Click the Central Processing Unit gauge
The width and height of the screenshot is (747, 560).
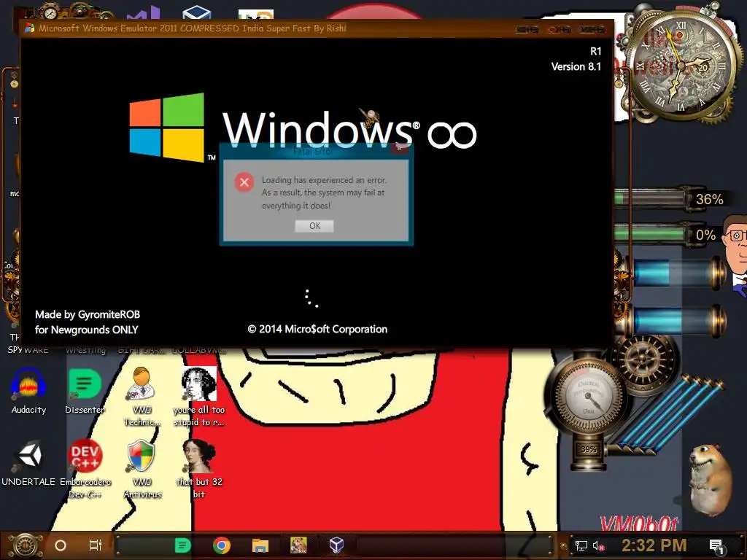coord(589,396)
